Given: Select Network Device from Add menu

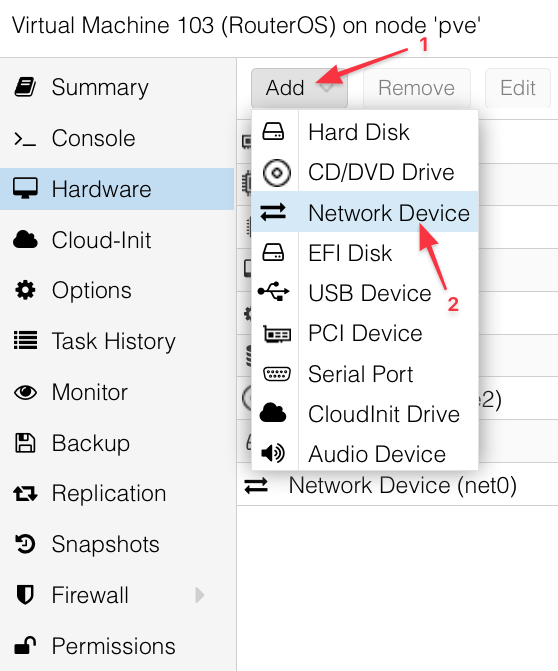Looking at the screenshot, I should click(x=365, y=213).
